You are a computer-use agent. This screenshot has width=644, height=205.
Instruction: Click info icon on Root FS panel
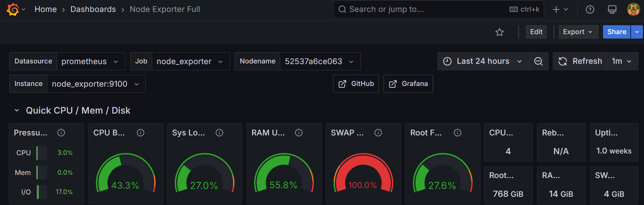pyautogui.click(x=458, y=133)
